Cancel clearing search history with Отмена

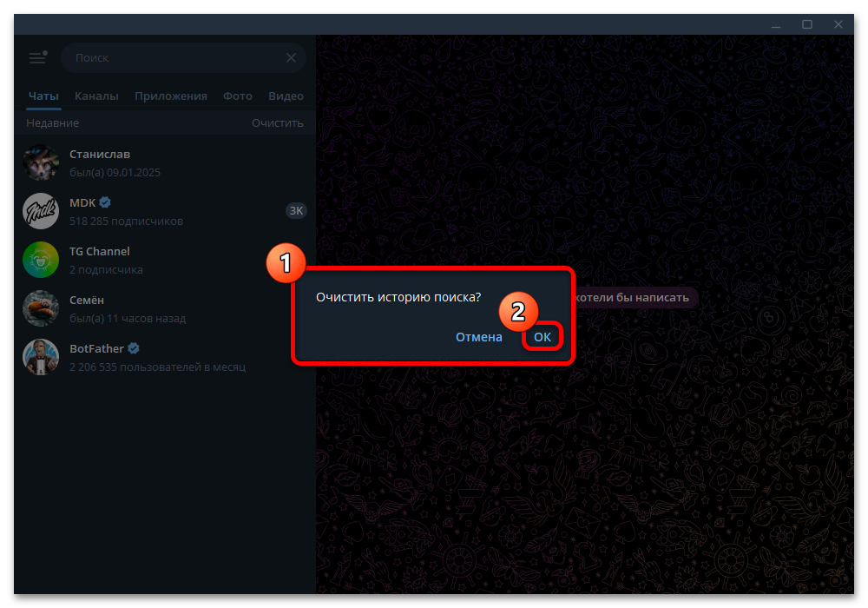tap(479, 337)
